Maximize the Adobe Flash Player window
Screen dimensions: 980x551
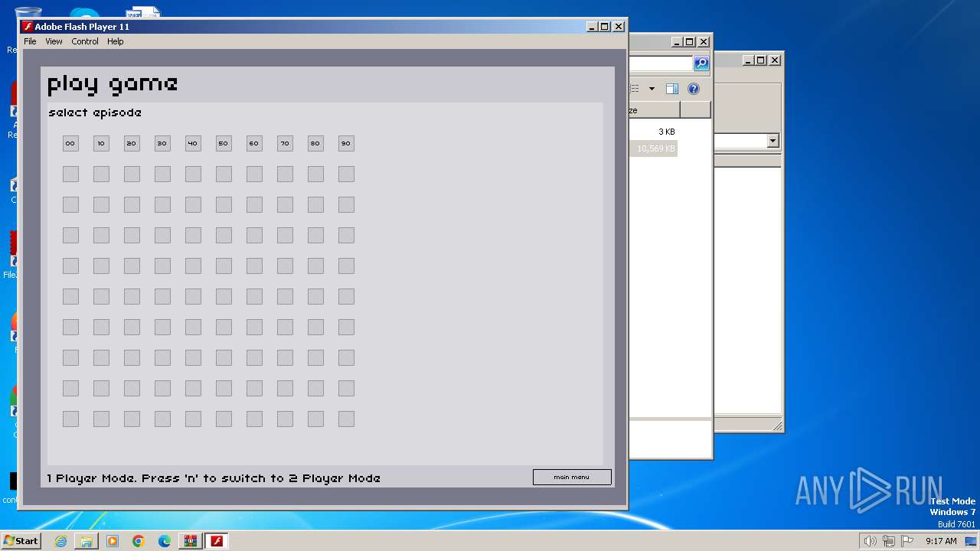[605, 27]
